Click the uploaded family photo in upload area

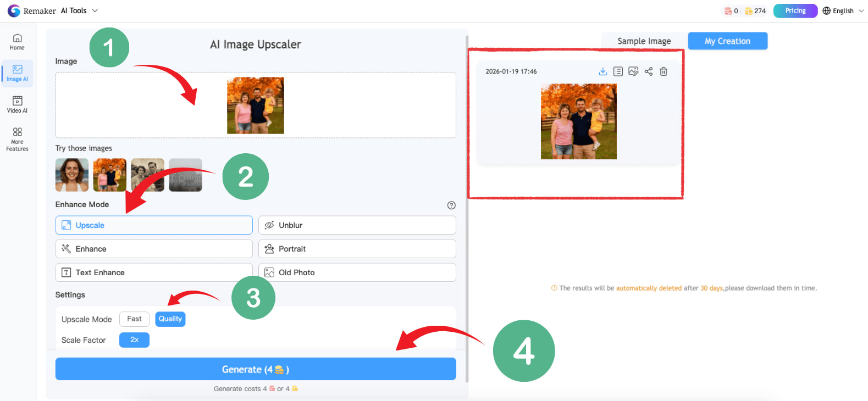pos(256,105)
